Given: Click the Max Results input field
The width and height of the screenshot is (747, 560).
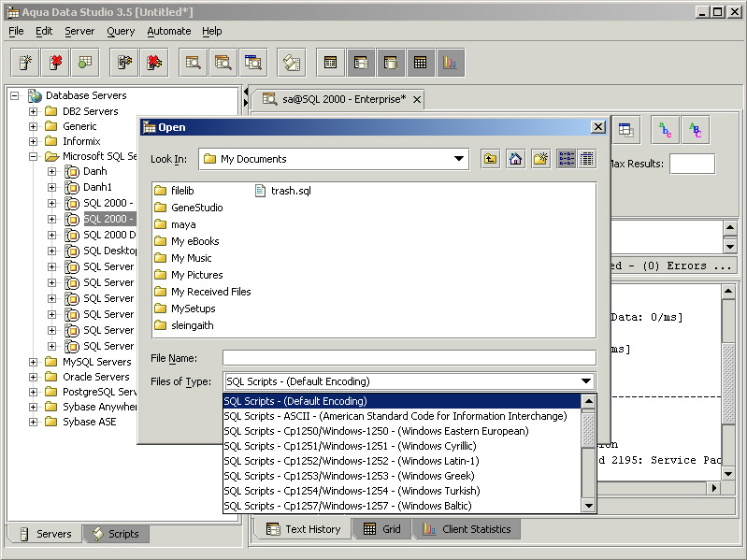Looking at the screenshot, I should pos(692,164).
